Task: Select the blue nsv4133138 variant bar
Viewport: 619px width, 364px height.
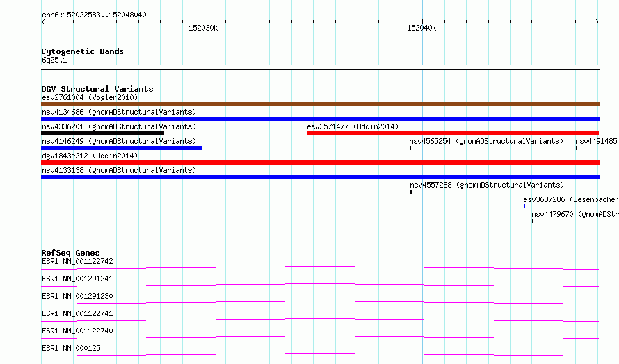Action: coord(320,177)
